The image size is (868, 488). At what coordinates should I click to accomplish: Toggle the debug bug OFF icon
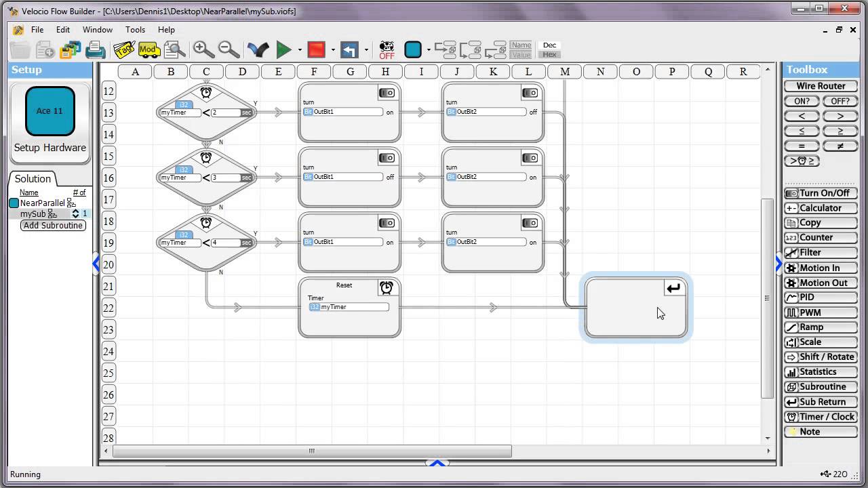pos(387,49)
